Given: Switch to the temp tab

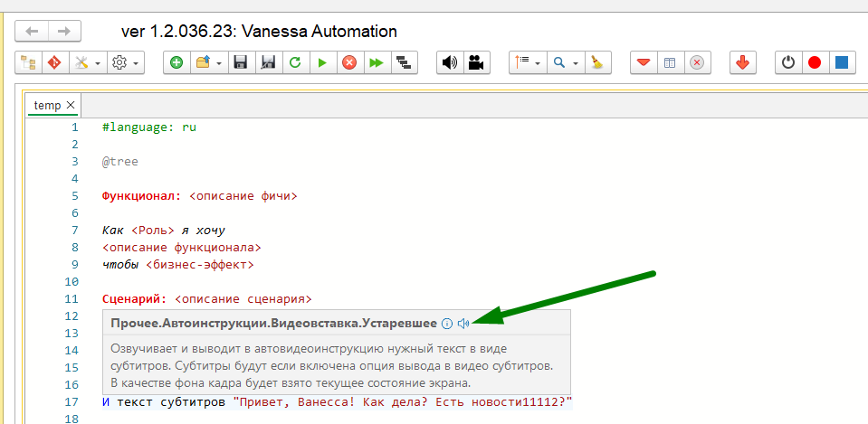Looking at the screenshot, I should coord(47,105).
